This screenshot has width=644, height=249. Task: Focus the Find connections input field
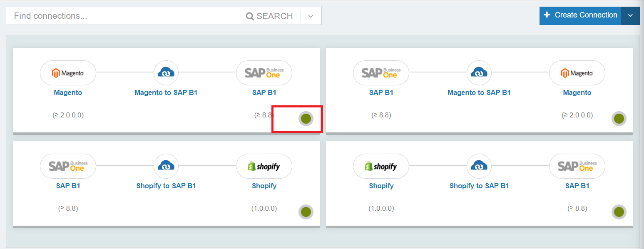[x=125, y=16]
